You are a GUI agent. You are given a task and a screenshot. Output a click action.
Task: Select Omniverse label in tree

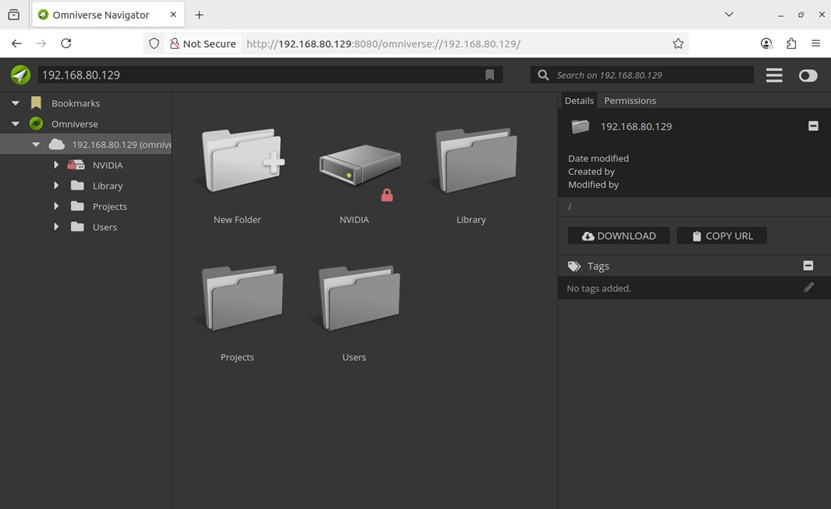[74, 124]
